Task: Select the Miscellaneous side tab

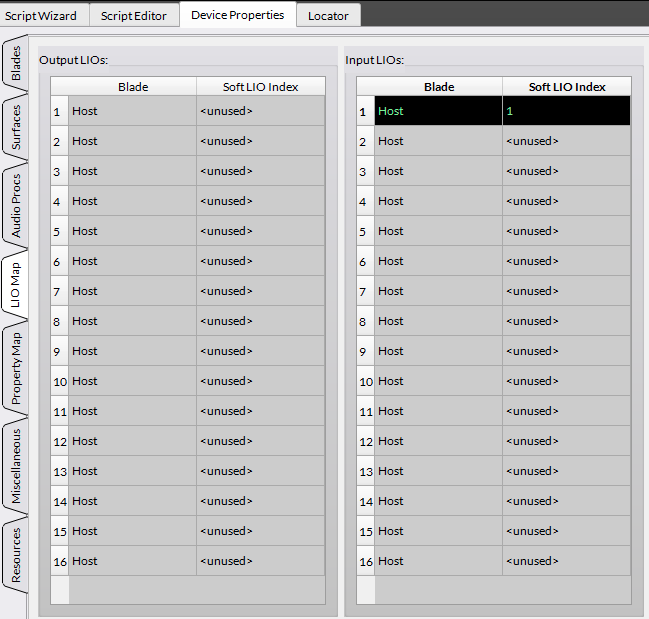Action: tap(15, 466)
